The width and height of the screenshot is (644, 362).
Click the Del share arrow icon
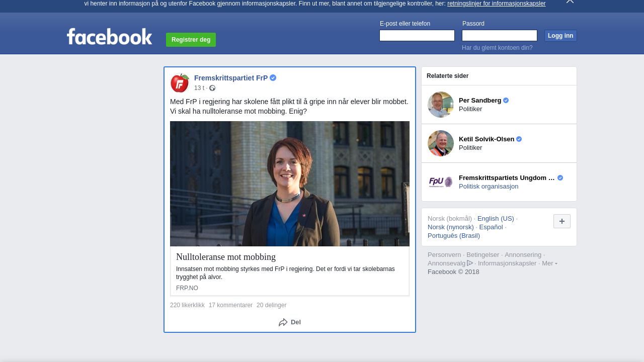pyautogui.click(x=283, y=322)
